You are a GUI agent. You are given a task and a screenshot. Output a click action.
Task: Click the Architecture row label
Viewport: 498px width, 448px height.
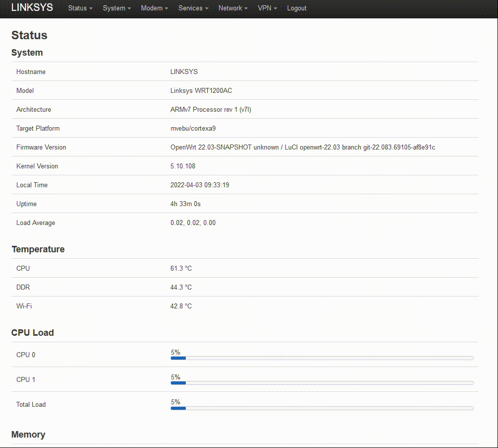click(34, 109)
